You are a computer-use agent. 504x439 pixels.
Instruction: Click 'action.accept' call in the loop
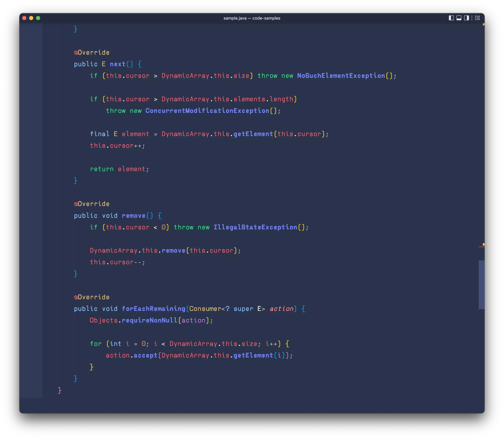click(x=131, y=355)
